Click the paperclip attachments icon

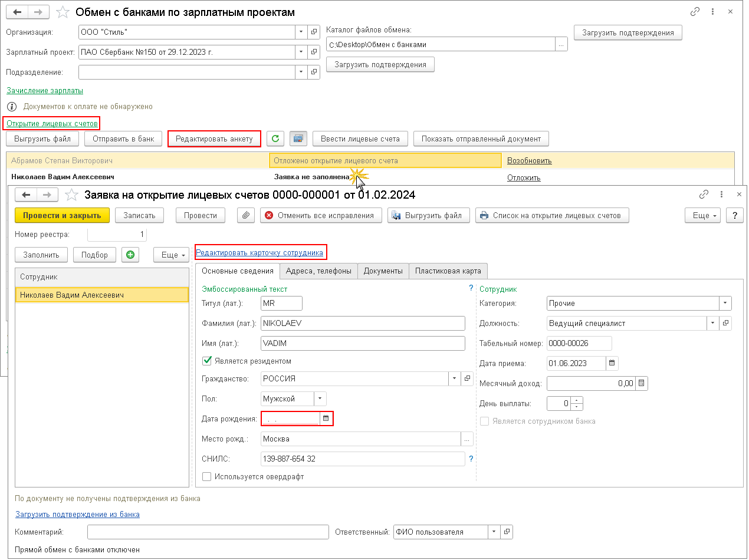pos(246,215)
